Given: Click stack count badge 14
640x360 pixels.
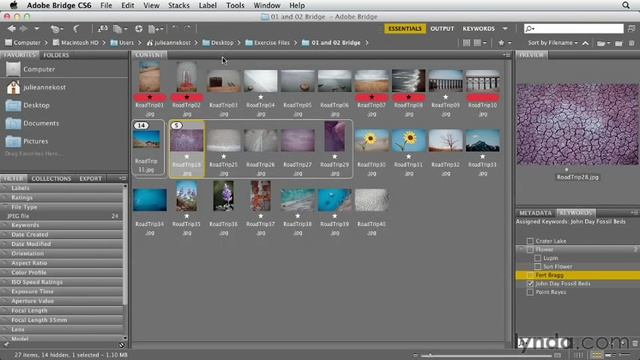Looking at the screenshot, I should tap(141, 125).
